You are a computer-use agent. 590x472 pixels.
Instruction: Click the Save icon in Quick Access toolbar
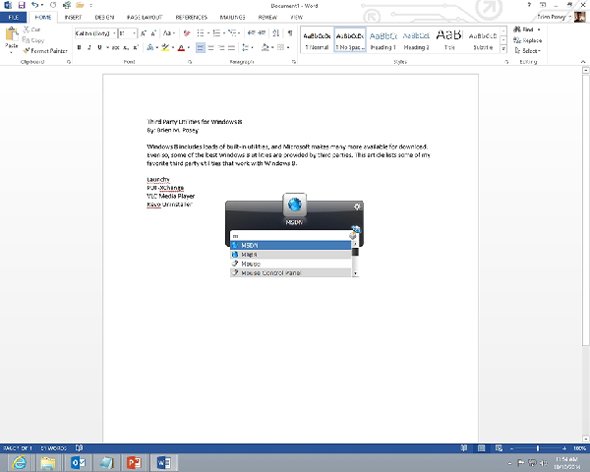(21, 5)
